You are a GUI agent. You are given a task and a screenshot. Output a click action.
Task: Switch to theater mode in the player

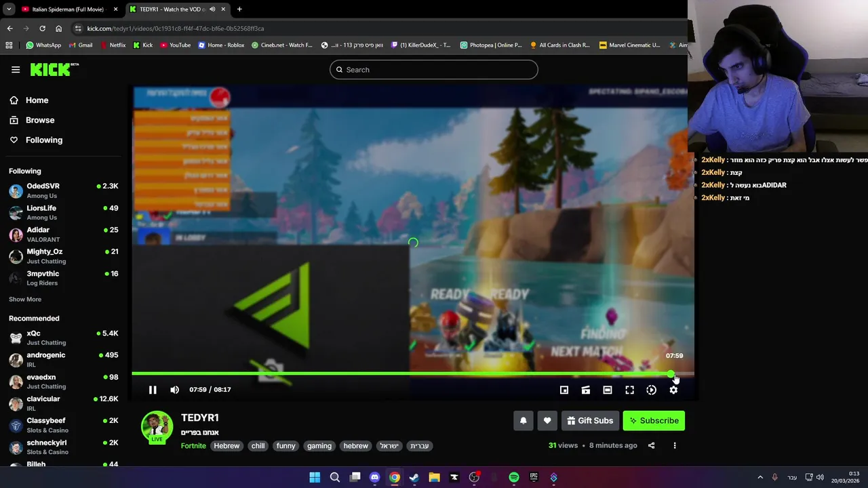pyautogui.click(x=608, y=390)
